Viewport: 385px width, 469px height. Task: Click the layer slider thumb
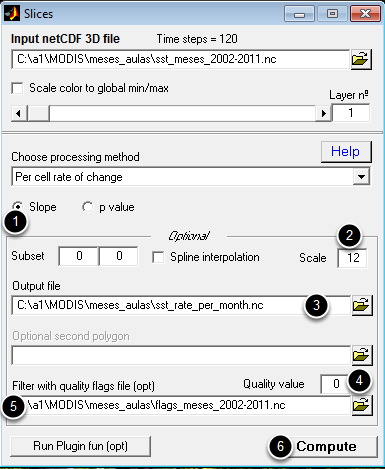[x=38, y=113]
